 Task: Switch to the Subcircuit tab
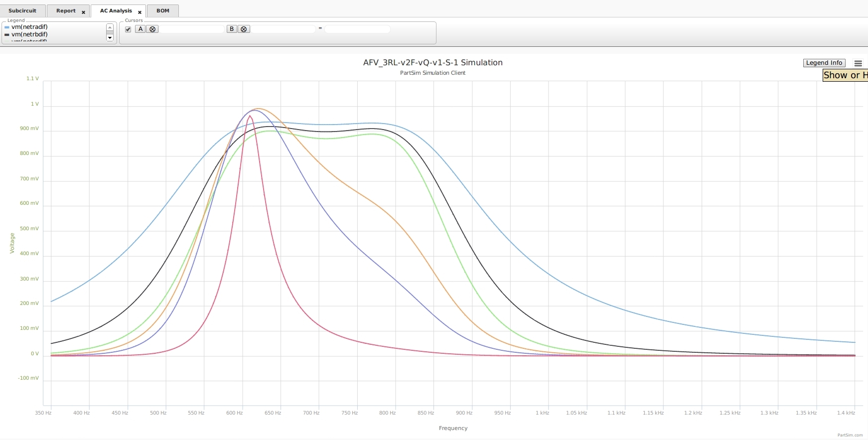[22, 11]
